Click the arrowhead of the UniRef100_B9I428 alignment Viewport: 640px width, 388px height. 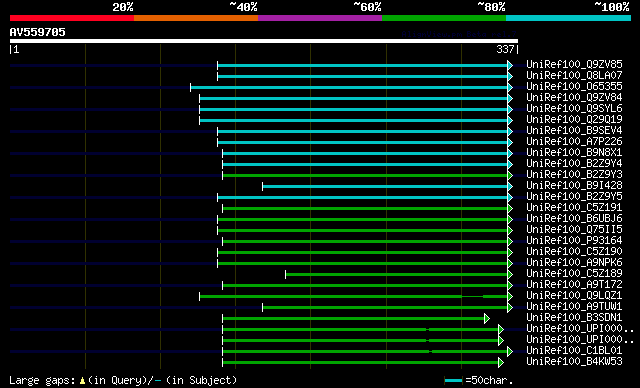(510, 186)
